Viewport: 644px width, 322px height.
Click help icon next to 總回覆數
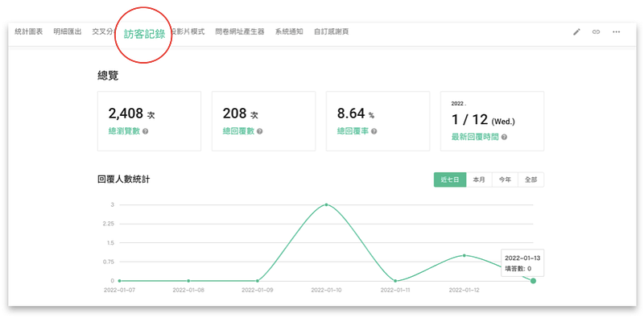click(x=259, y=131)
